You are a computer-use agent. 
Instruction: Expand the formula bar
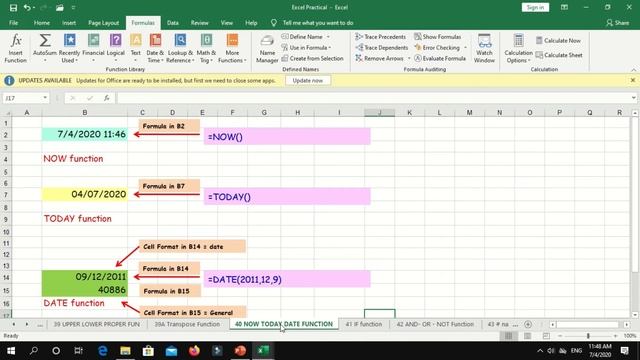click(633, 98)
